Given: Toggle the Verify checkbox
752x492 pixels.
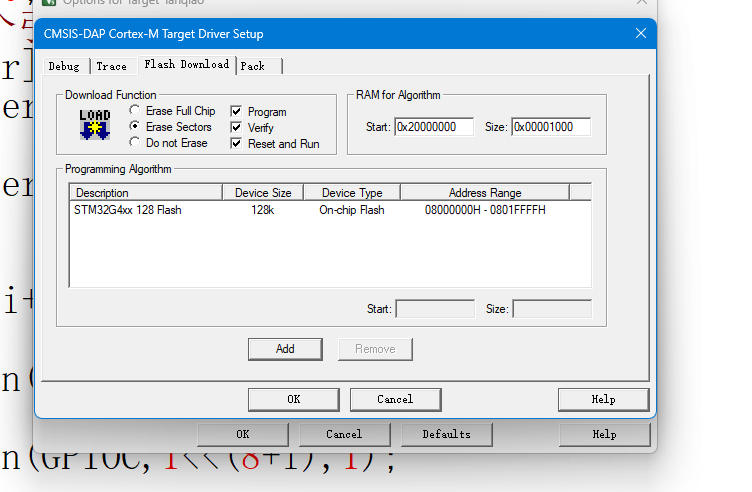Looking at the screenshot, I should [236, 127].
